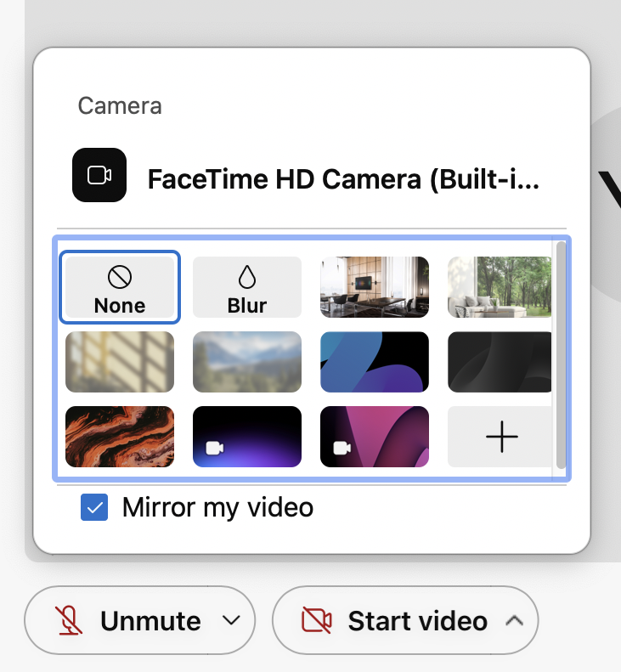Collapse video options next to Start video
621x672 pixels.
[x=513, y=621]
